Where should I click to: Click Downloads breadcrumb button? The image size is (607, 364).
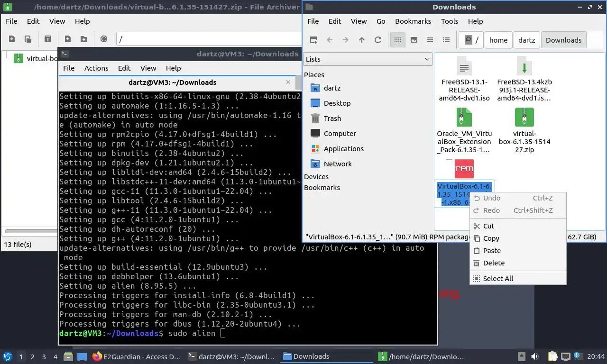coord(563,40)
